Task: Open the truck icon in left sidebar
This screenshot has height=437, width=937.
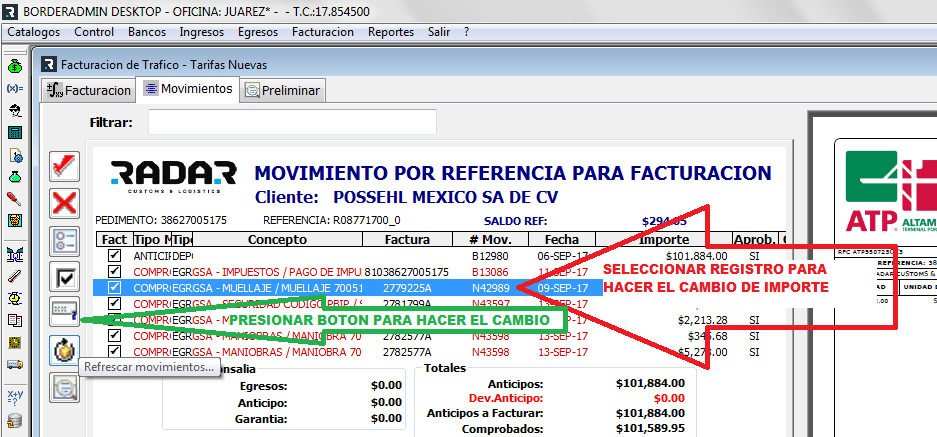Action: 15,363
